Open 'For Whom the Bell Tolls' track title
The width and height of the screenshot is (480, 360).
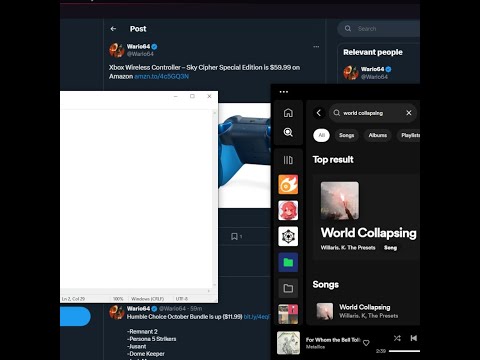click(333, 340)
